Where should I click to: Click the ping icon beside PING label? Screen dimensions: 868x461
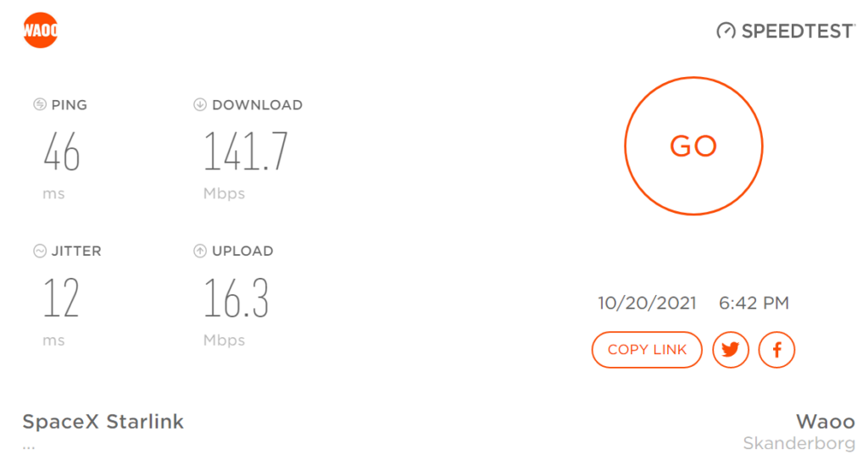tap(39, 104)
